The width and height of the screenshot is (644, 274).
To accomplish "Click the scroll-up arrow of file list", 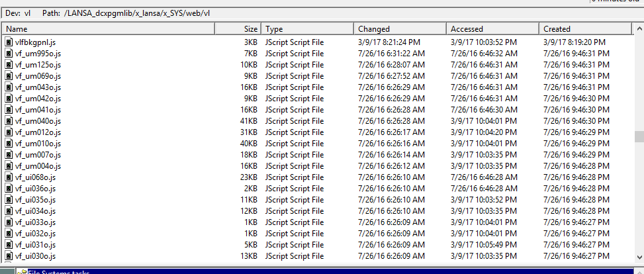I will [639, 28].
